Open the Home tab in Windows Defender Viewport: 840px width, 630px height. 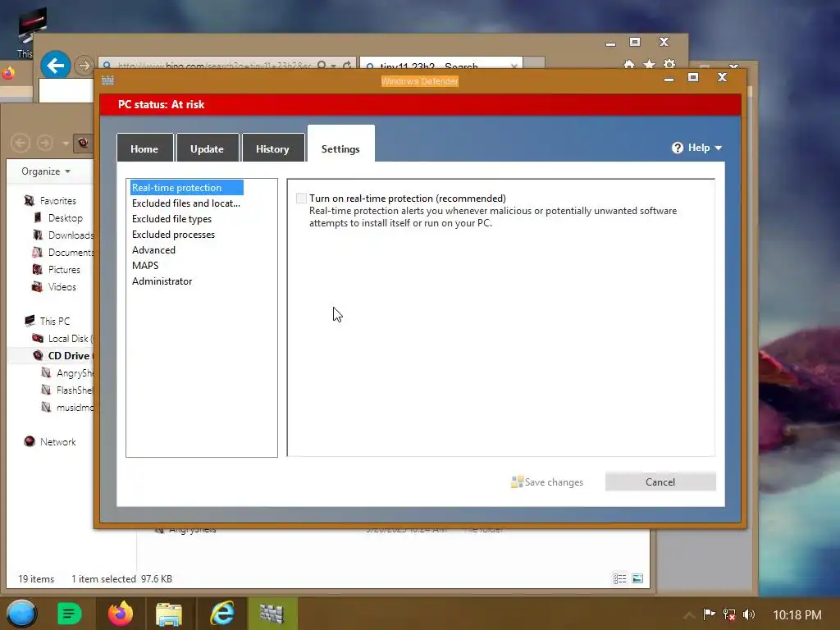(144, 148)
